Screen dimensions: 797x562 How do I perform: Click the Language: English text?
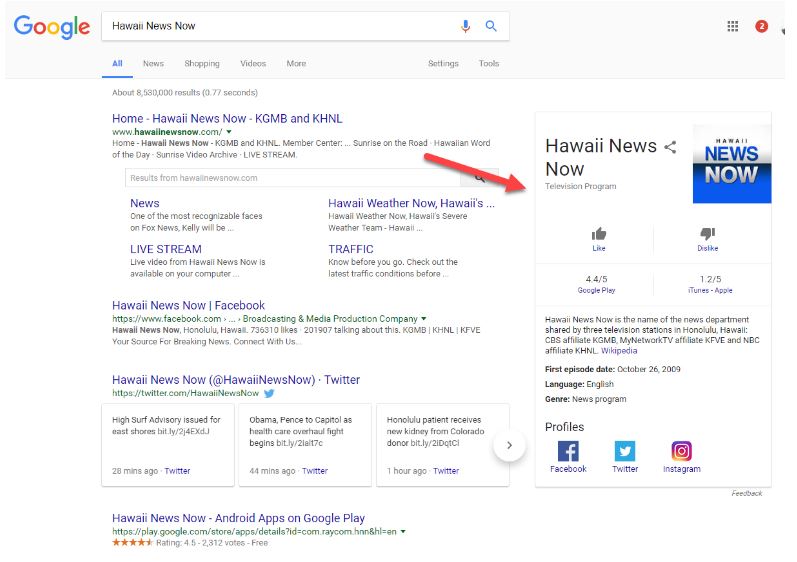click(579, 384)
